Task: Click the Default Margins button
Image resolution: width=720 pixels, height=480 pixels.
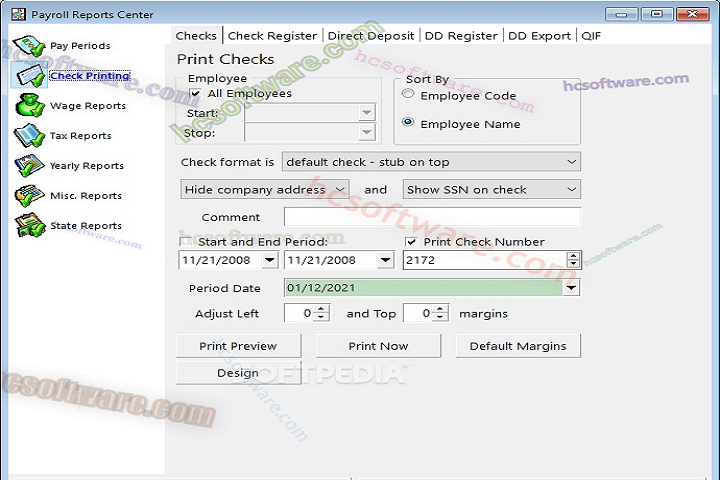Action: (x=518, y=346)
